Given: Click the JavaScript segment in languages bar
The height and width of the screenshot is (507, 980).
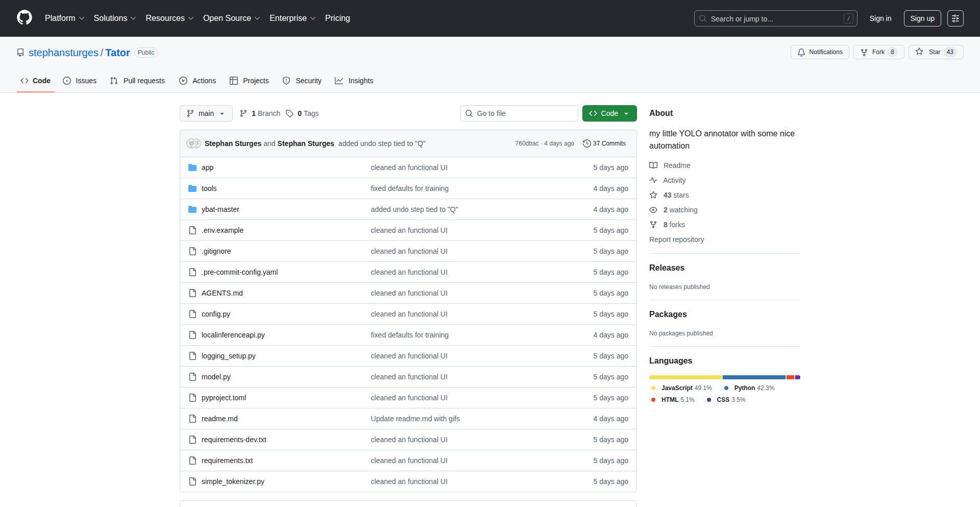Looking at the screenshot, I should pyautogui.click(x=685, y=377).
